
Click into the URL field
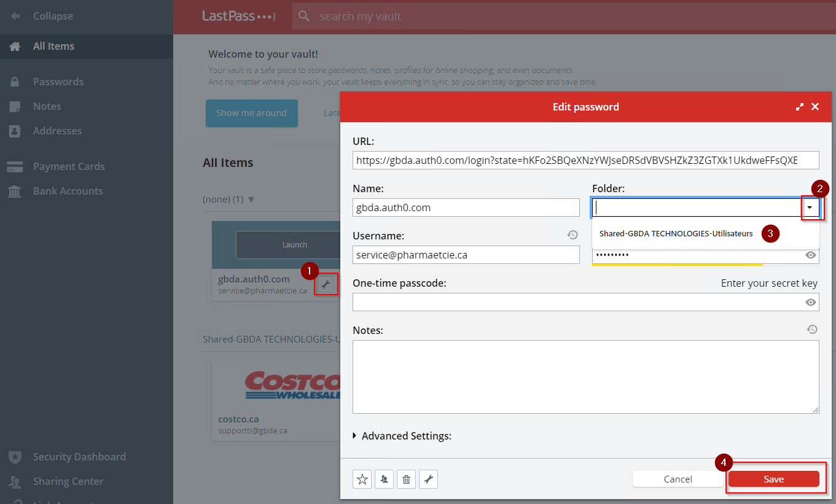click(586, 160)
